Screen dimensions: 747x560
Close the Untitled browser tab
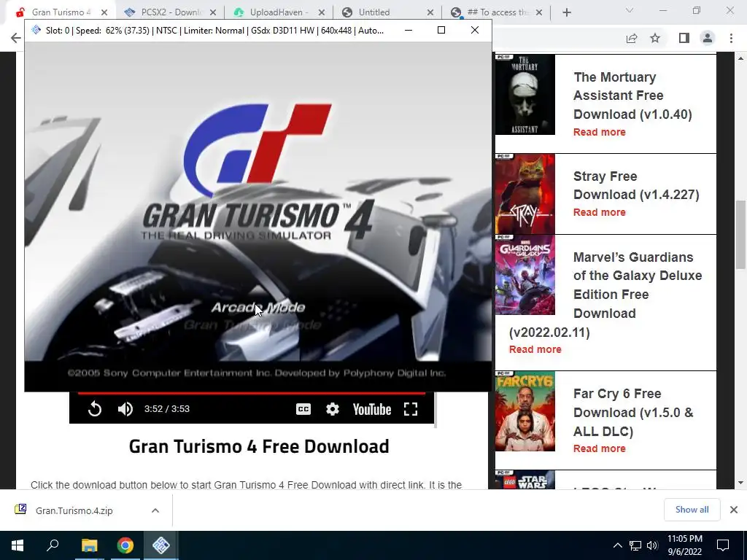430,12
